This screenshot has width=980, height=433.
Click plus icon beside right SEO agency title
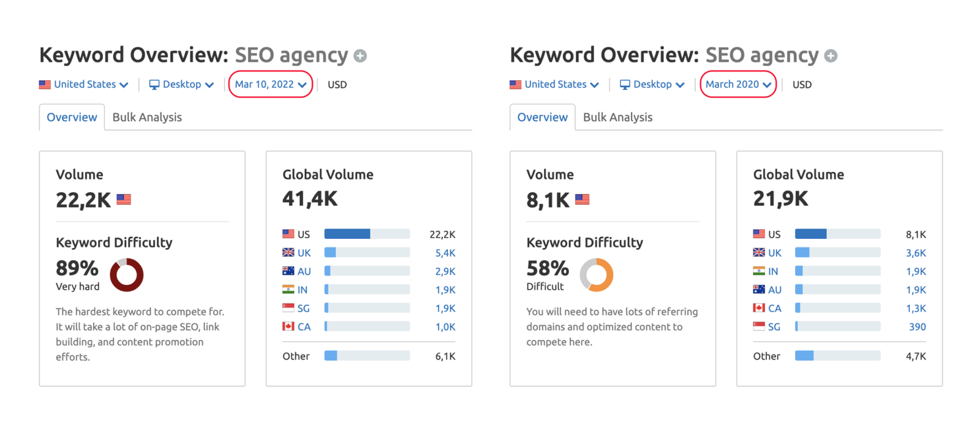click(x=831, y=56)
